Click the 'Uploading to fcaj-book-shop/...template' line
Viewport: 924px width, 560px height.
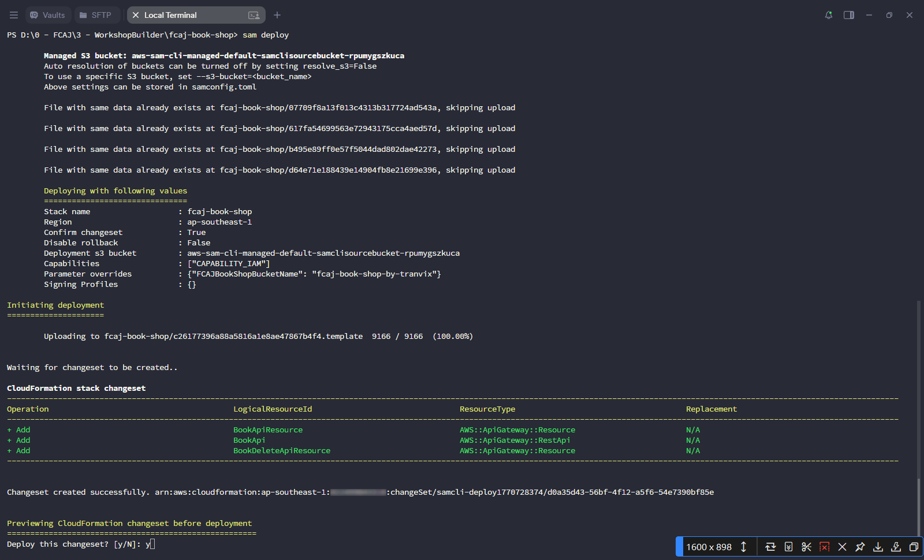click(259, 337)
